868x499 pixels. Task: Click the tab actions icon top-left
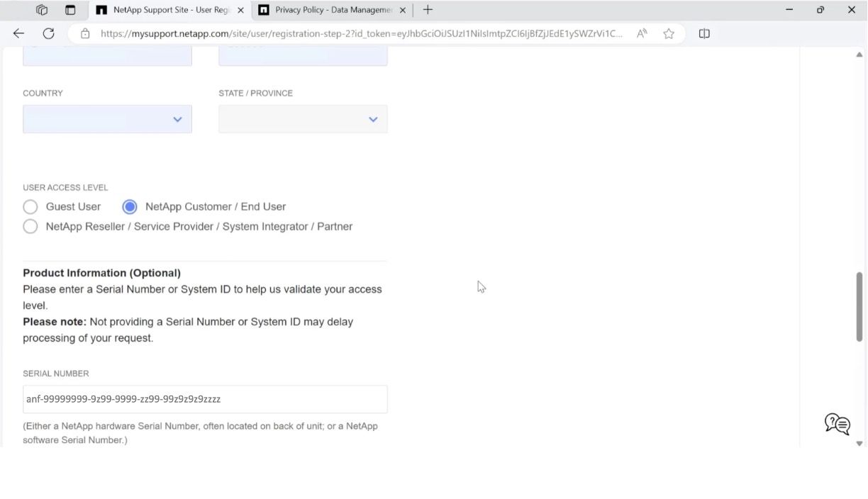41,9
